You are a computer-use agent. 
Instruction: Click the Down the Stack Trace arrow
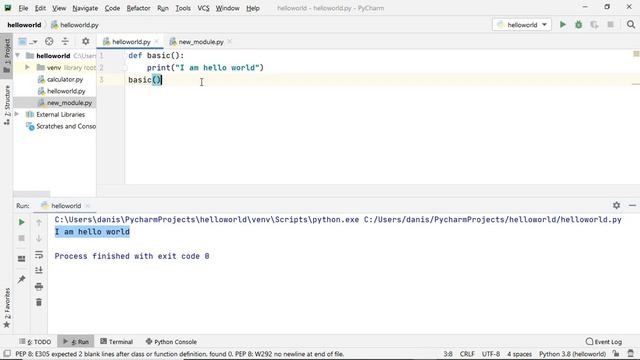coord(39,238)
